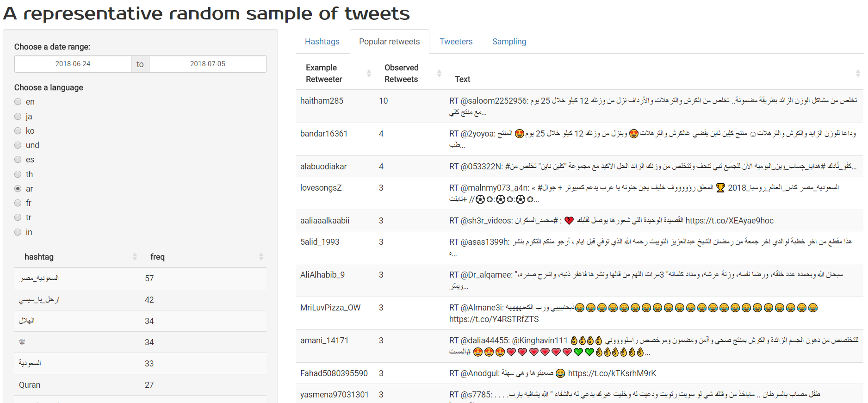The height and width of the screenshot is (403, 868).
Task: Open the Tweeters tab
Action: pyautogui.click(x=456, y=42)
